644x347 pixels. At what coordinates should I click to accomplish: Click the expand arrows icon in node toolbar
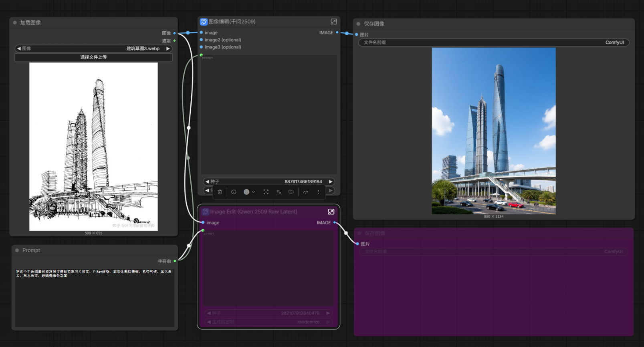point(266,192)
